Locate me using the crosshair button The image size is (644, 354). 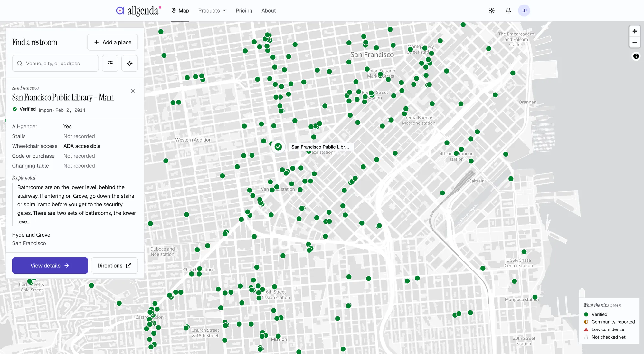coord(130,64)
